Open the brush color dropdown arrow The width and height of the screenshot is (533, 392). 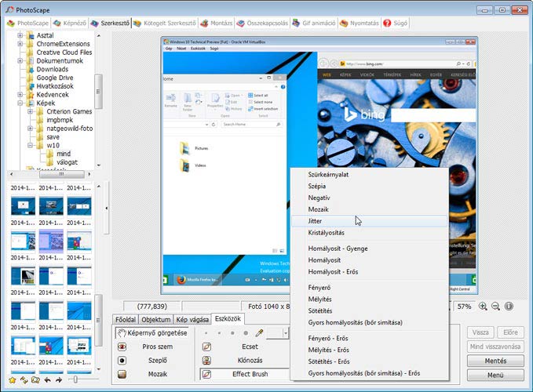click(x=287, y=333)
